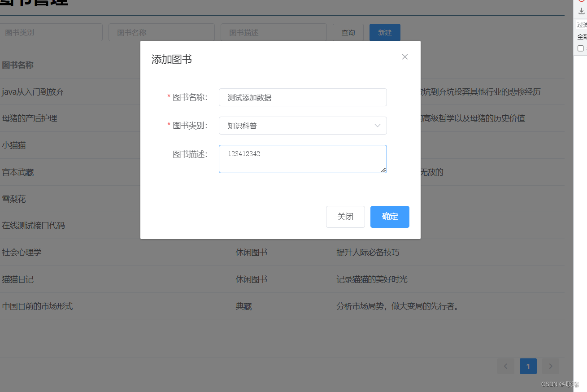
Task: Go to the next page with the right chevron
Action: point(551,366)
